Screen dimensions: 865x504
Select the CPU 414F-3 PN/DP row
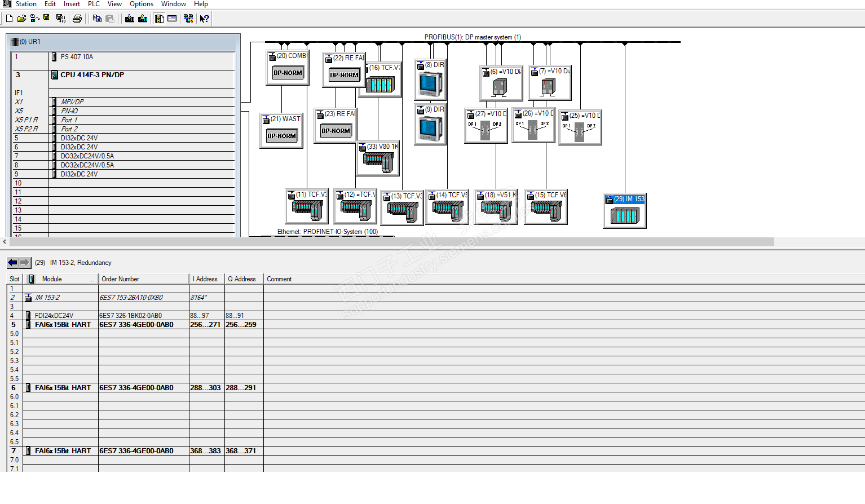click(123, 75)
